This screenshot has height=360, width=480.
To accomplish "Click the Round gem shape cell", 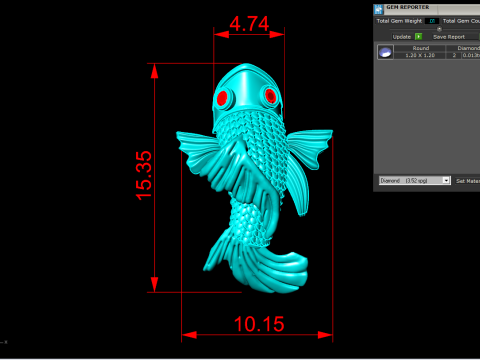I will 420,48.
